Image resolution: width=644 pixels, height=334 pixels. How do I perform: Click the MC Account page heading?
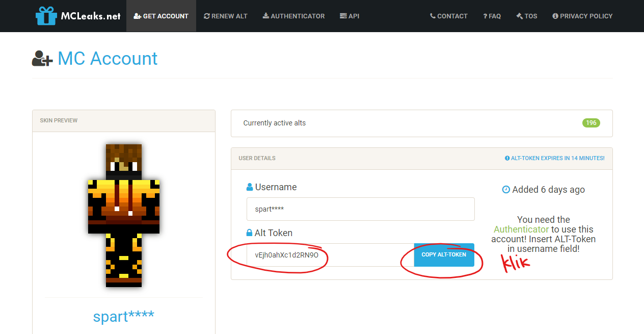point(108,59)
